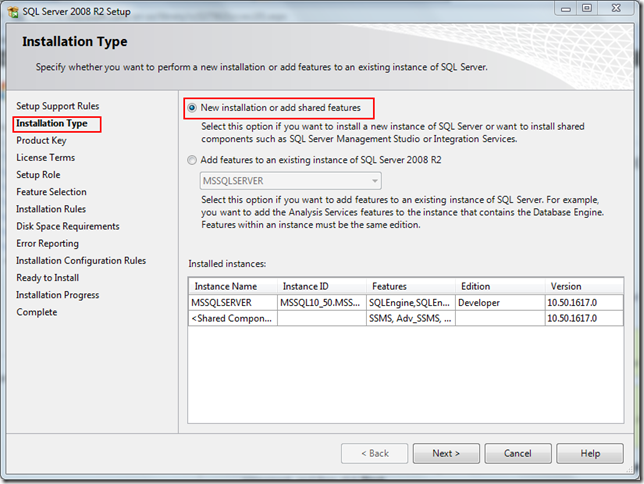This screenshot has width=644, height=484.
Task: Click Shared Components row version 10.50.1617.0
Action: [584, 318]
